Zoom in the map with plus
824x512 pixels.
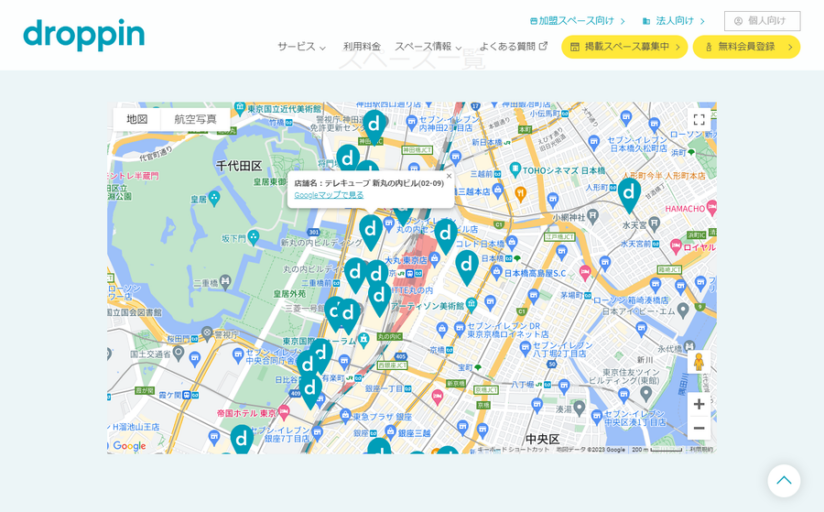click(x=699, y=404)
